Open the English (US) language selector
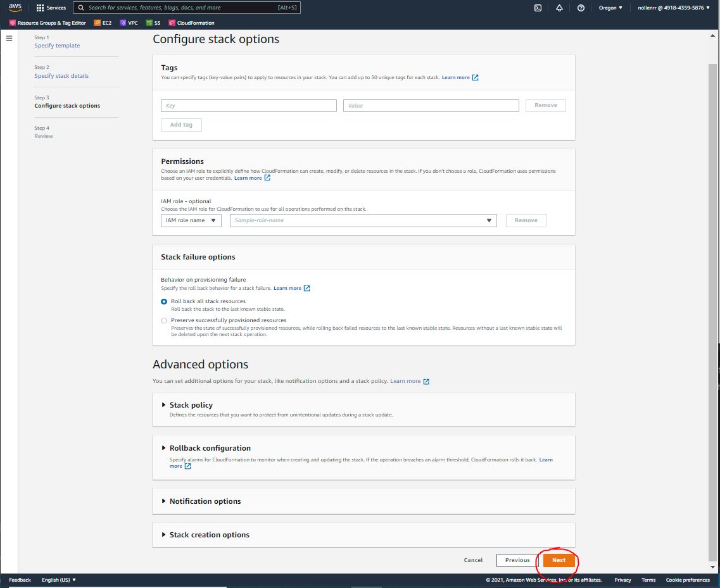This screenshot has height=588, width=720. 59,580
